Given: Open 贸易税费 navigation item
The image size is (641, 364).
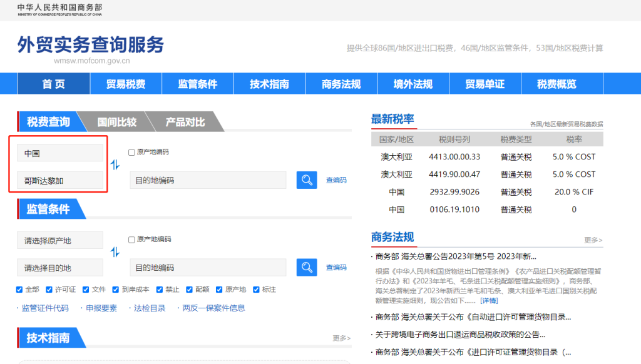Looking at the screenshot, I should (126, 84).
